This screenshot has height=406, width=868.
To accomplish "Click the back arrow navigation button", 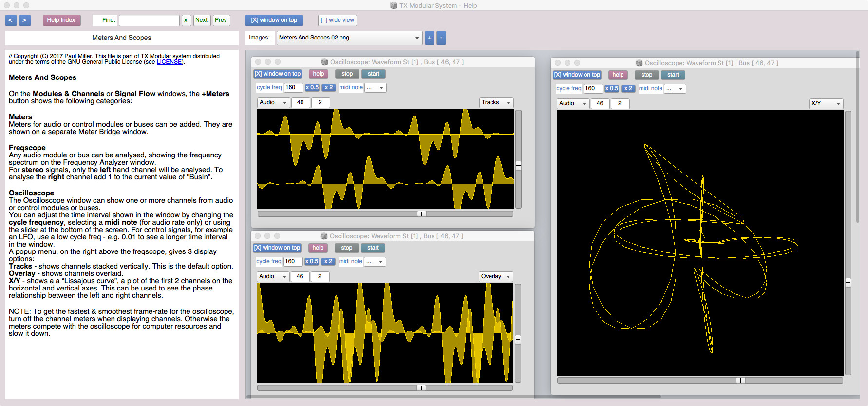I will tap(11, 20).
